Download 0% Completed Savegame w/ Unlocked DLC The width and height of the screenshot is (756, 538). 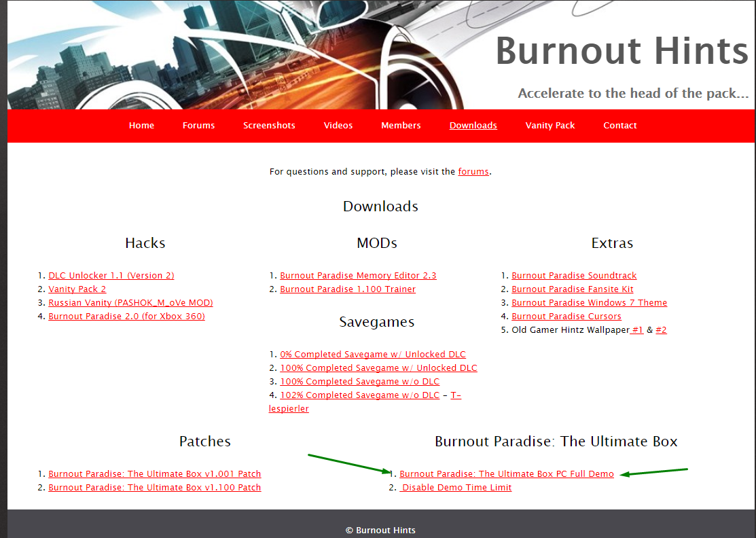[x=373, y=355]
